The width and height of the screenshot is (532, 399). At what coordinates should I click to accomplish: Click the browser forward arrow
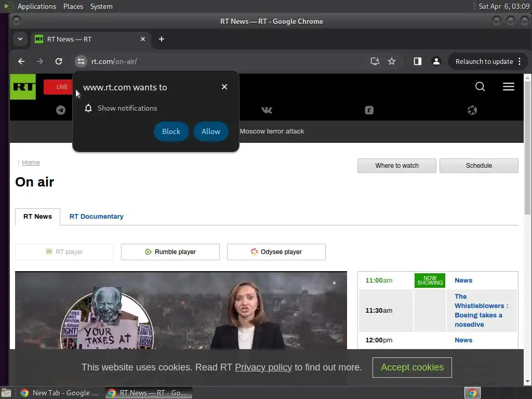40,61
